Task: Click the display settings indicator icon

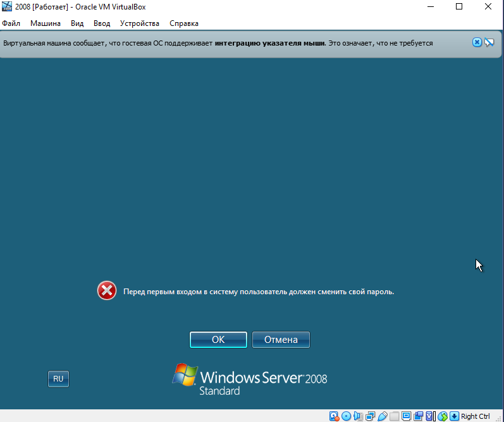Action: coord(406,416)
